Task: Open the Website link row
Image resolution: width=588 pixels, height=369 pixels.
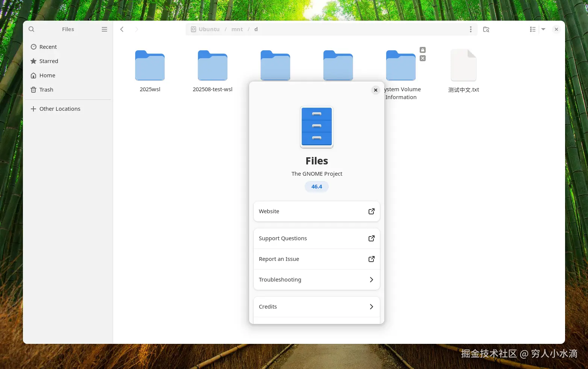Action: pyautogui.click(x=317, y=211)
